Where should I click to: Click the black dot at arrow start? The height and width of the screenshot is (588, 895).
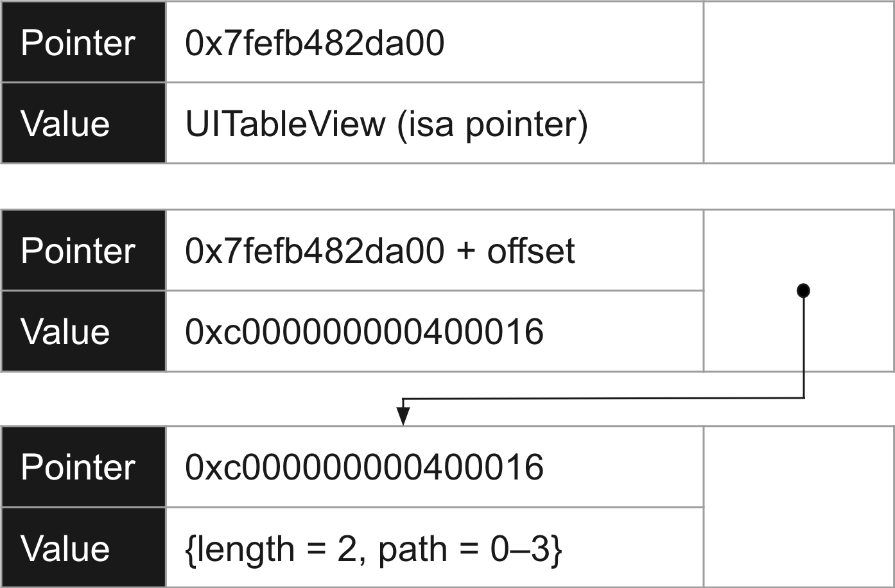pyautogui.click(x=803, y=291)
